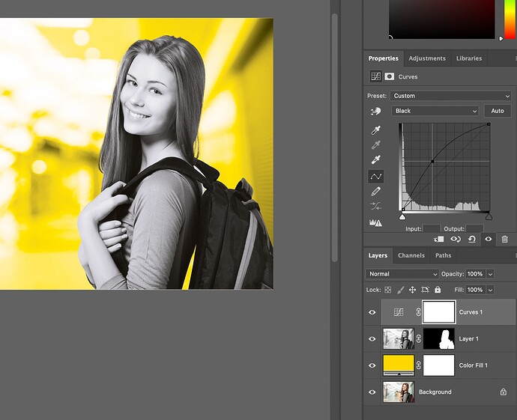The height and width of the screenshot is (420, 517).
Task: Open the Normal blend mode dropdown
Action: point(402,274)
